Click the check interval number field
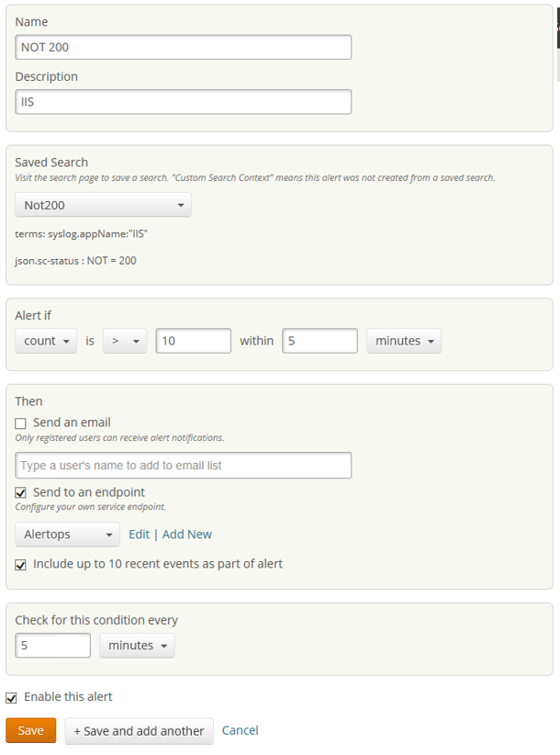Image resolution: width=560 pixels, height=755 pixels. (x=53, y=646)
